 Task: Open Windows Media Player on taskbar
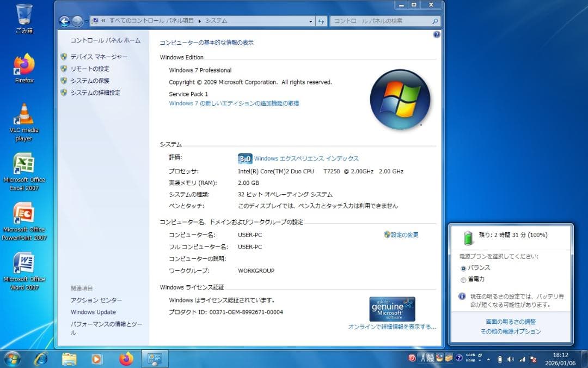[97, 359]
